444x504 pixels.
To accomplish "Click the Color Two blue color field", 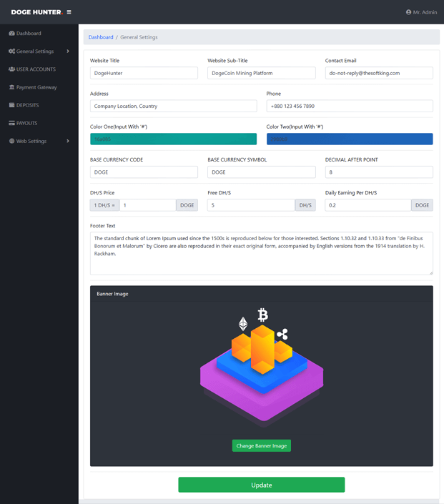I will pyautogui.click(x=350, y=139).
